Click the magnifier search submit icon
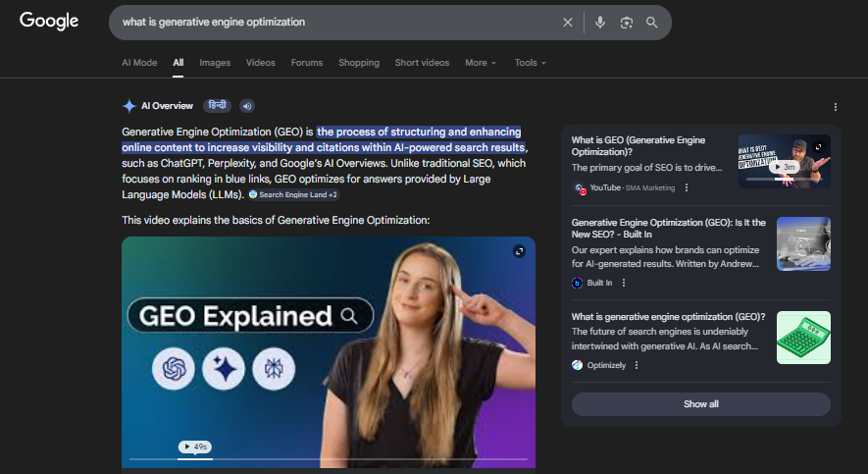The height and width of the screenshot is (474, 868). [652, 22]
